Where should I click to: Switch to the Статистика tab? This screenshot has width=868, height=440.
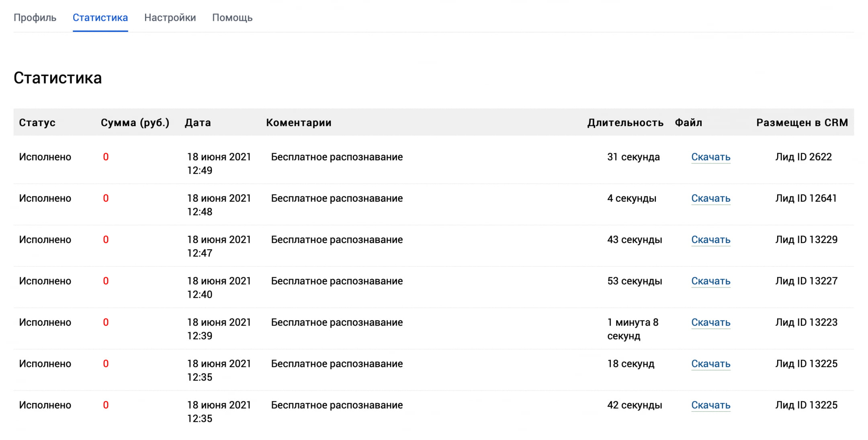(x=100, y=18)
